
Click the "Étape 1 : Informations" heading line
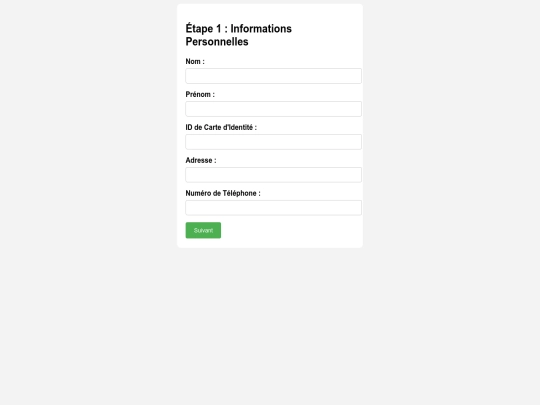pos(239,28)
